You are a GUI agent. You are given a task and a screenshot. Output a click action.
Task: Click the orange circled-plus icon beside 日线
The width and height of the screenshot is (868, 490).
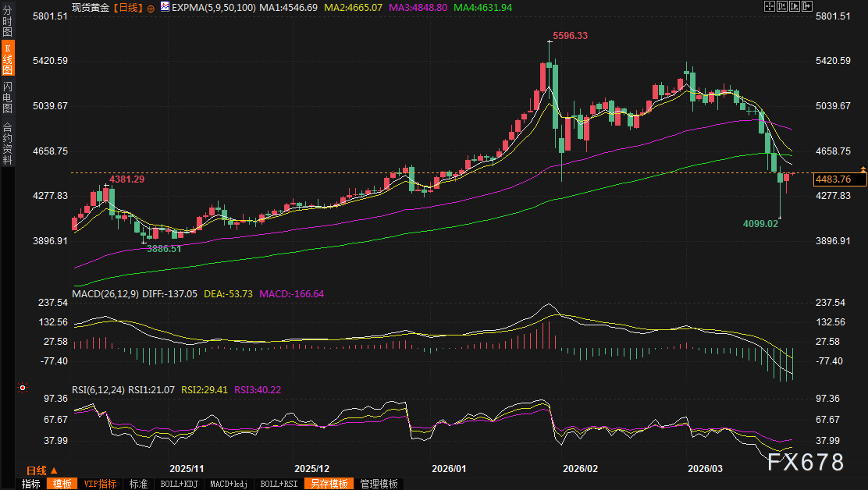pos(151,8)
